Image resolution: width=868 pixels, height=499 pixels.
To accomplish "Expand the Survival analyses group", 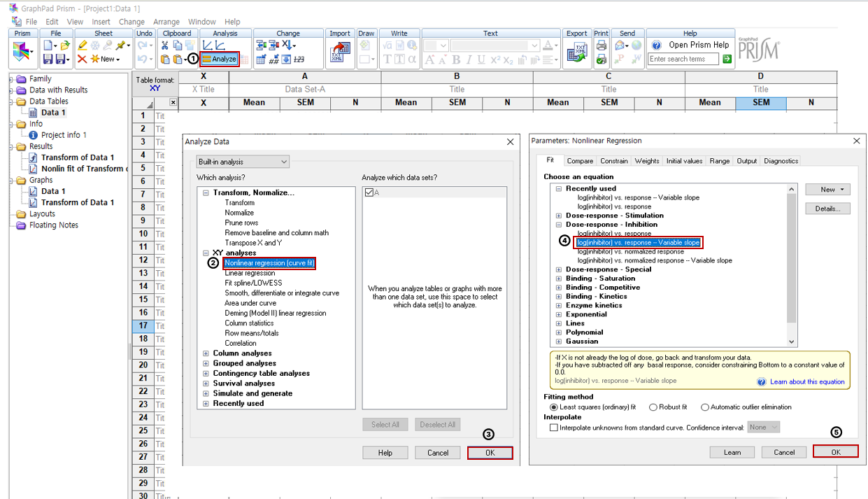I will tap(206, 384).
